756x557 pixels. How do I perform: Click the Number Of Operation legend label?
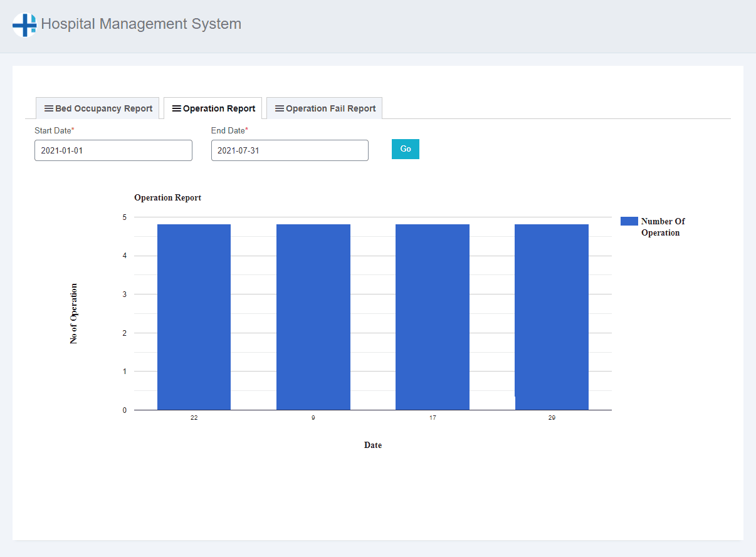662,227
